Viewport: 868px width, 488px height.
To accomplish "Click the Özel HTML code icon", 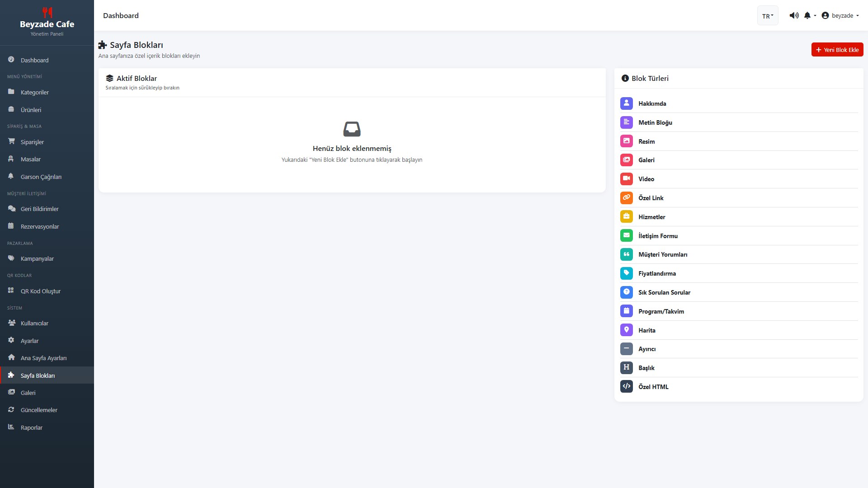I will click(x=626, y=386).
